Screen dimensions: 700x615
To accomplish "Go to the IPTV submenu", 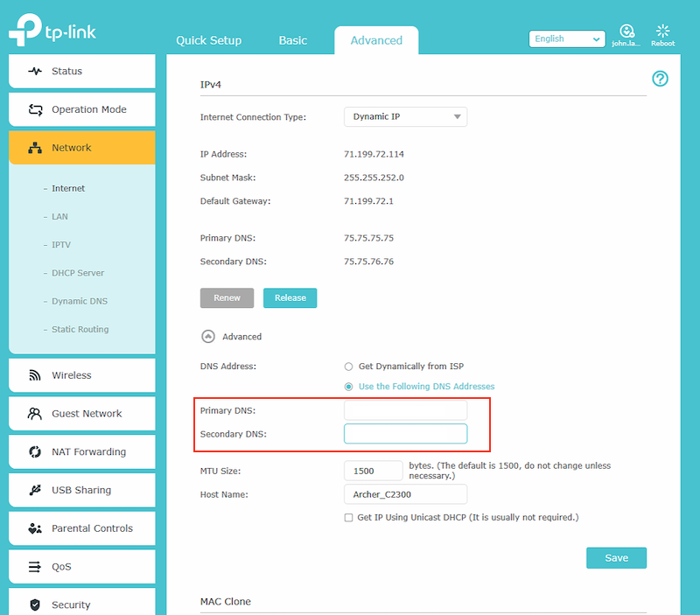I will pos(61,245).
